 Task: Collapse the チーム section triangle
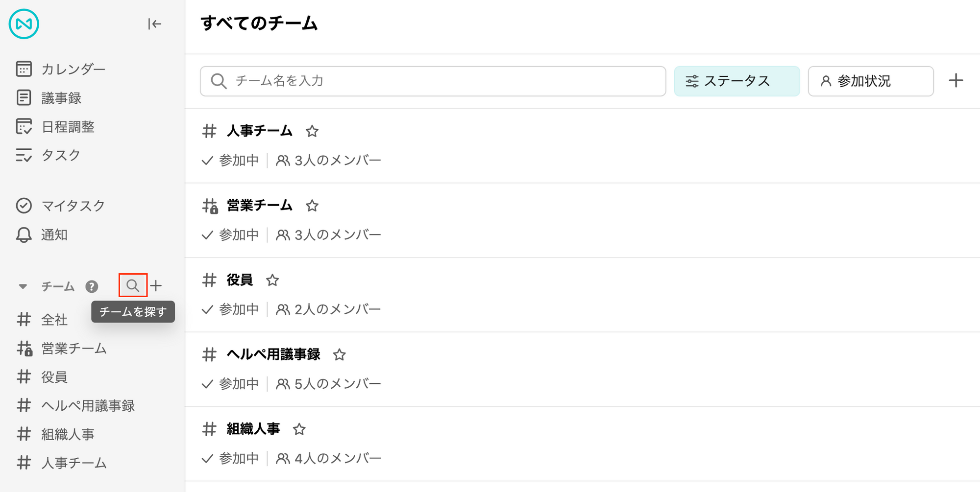[x=23, y=286]
